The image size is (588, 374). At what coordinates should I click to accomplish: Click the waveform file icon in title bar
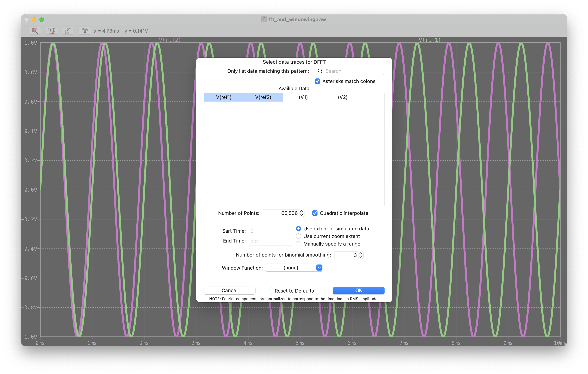[264, 20]
